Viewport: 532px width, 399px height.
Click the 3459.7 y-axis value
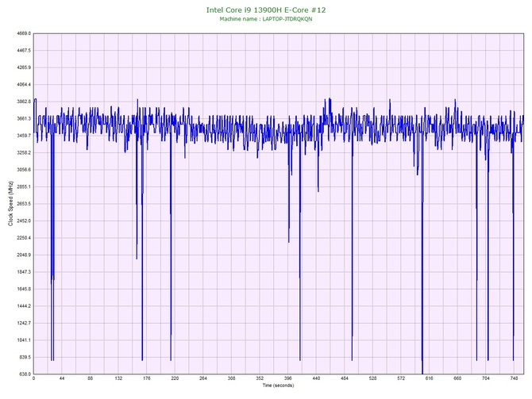[24, 136]
